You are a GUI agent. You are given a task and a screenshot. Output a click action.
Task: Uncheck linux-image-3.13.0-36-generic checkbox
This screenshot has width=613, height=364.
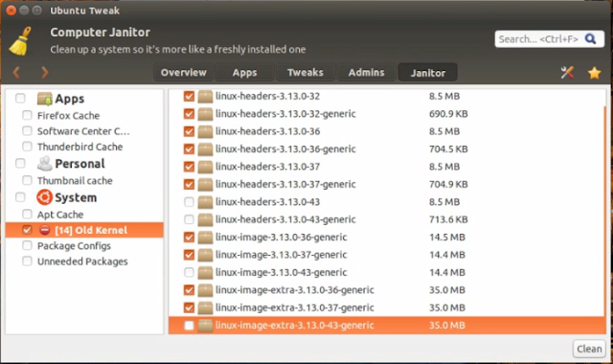[x=189, y=238]
